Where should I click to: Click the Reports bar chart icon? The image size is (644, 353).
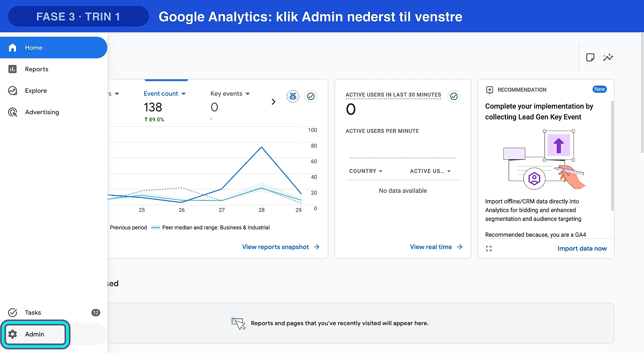(x=12, y=69)
